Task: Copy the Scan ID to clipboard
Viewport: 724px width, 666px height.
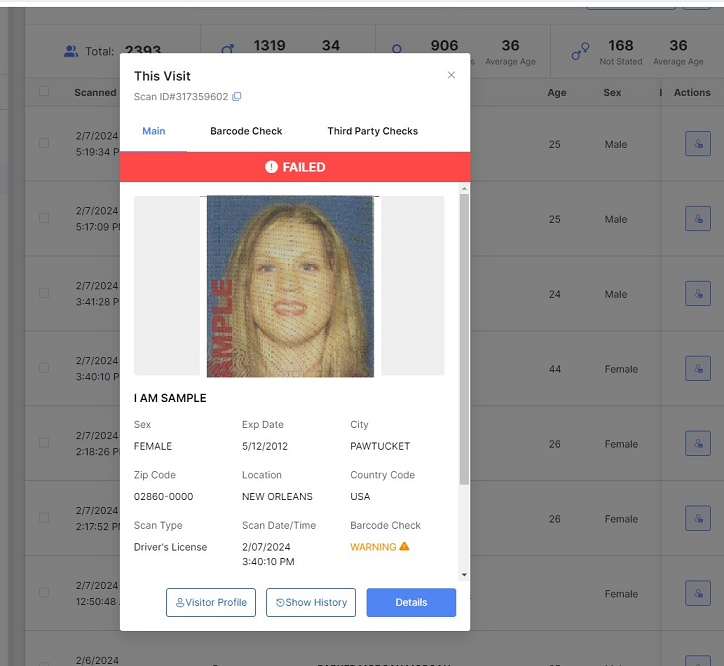Action: pyautogui.click(x=236, y=97)
